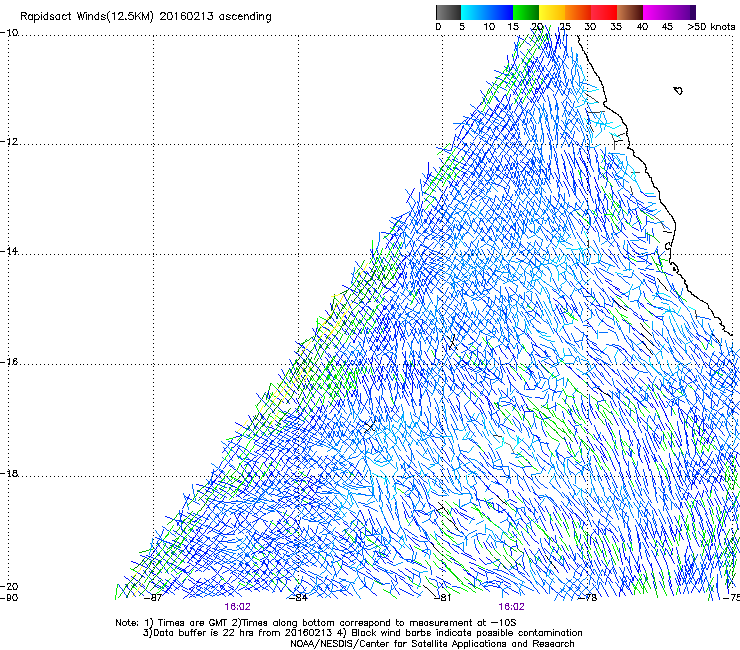The height and width of the screenshot is (650, 740).
Task: Click the small island outline east of the coast
Action: [x=678, y=90]
